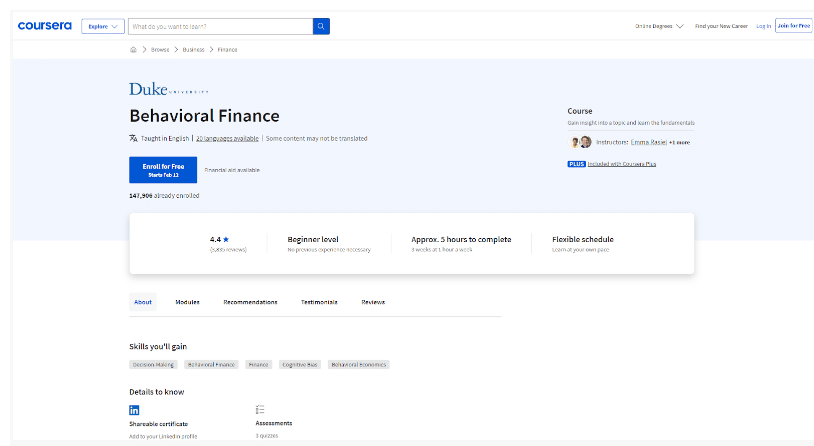814x446 pixels.
Task: Open Find your New Career
Action: (x=721, y=26)
